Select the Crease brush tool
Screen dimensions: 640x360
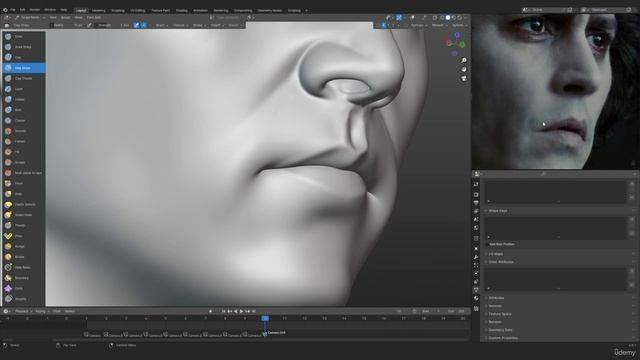(x=23, y=120)
